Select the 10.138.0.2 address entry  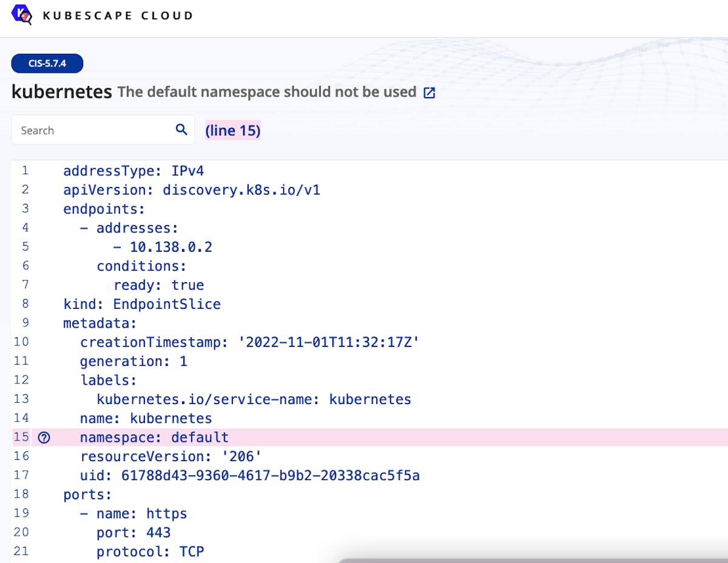(170, 247)
